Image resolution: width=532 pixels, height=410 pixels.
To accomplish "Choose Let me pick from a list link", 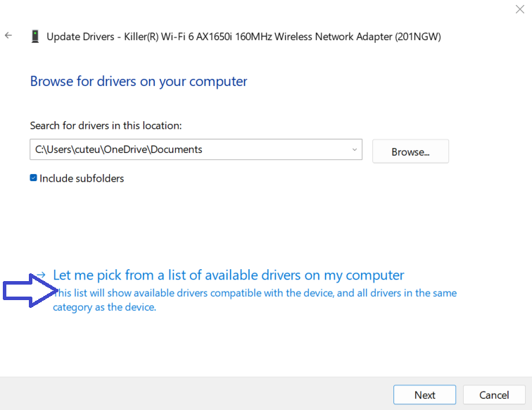I will click(x=229, y=275).
